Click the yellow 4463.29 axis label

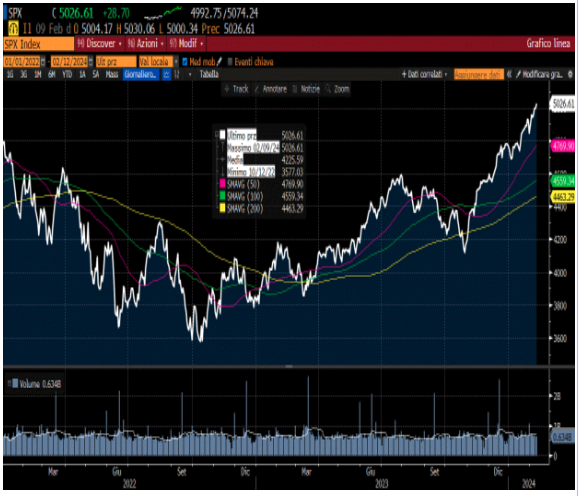click(x=563, y=196)
